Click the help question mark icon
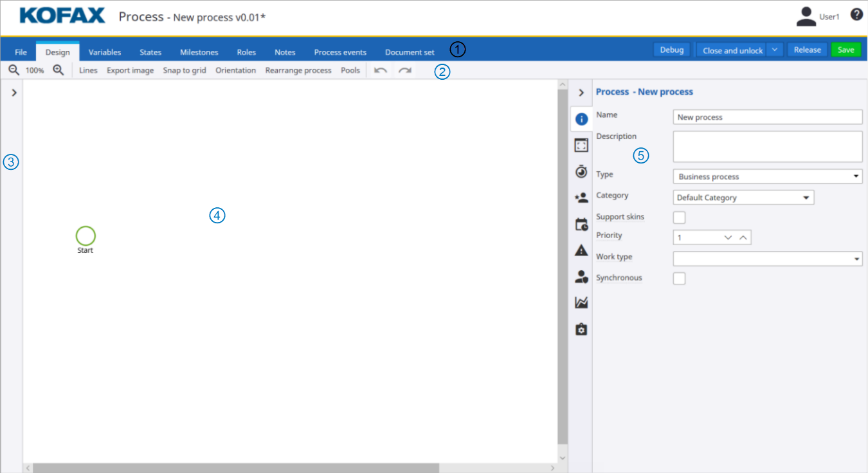 tap(856, 14)
